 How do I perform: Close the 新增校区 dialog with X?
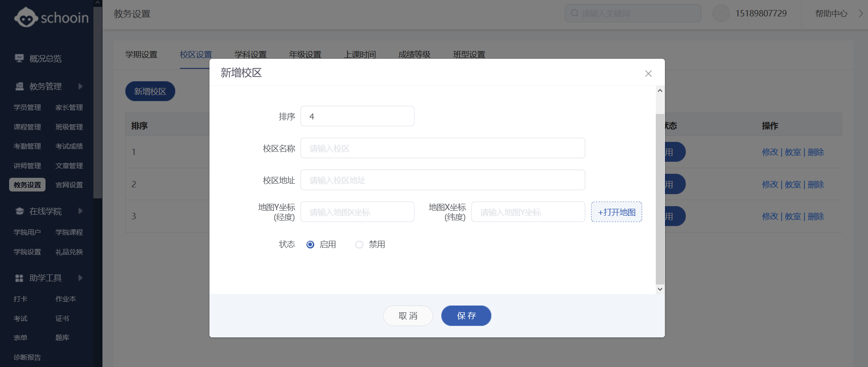[x=648, y=73]
